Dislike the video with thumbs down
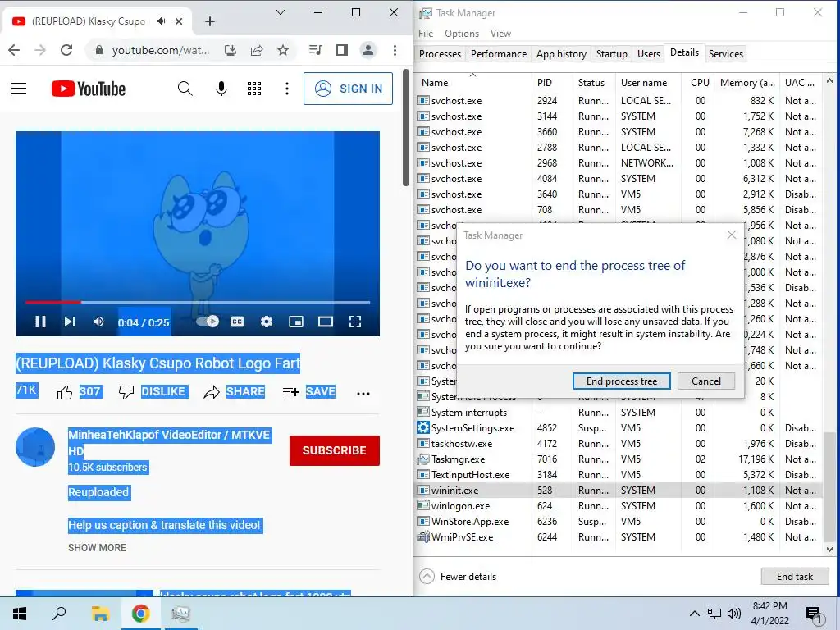This screenshot has width=840, height=630. coord(126,393)
